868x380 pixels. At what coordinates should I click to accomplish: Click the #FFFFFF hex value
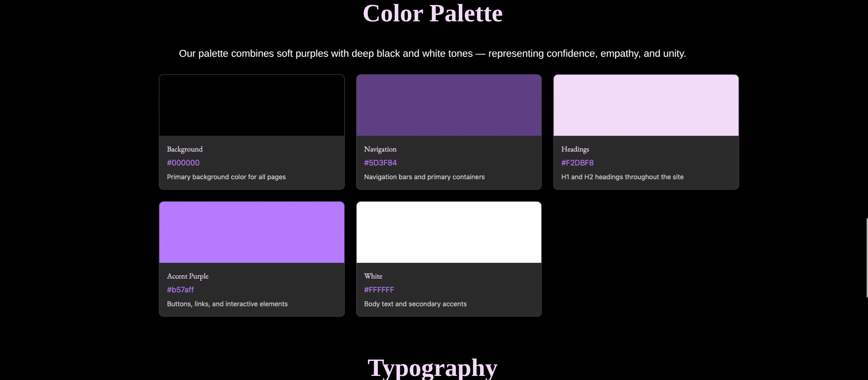pyautogui.click(x=379, y=290)
